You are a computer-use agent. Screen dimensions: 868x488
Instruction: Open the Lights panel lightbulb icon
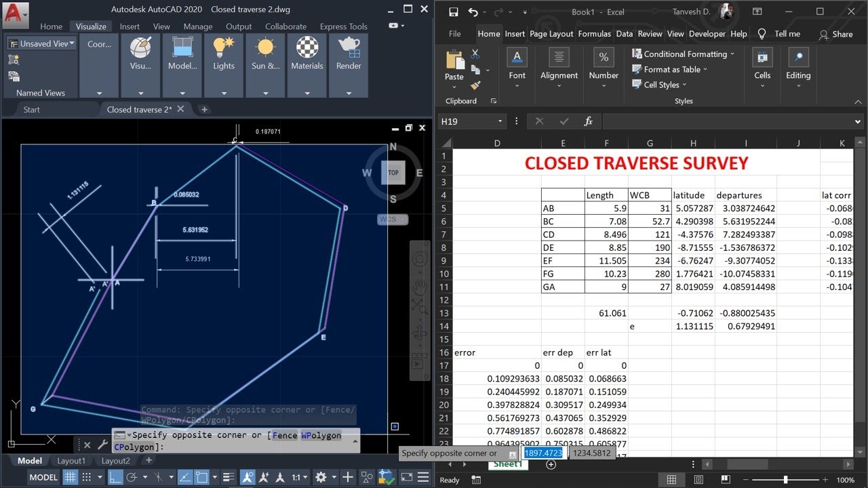pyautogui.click(x=224, y=47)
